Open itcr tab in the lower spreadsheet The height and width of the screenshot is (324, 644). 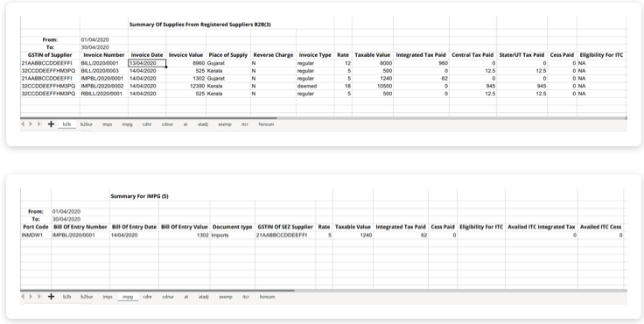(x=246, y=297)
